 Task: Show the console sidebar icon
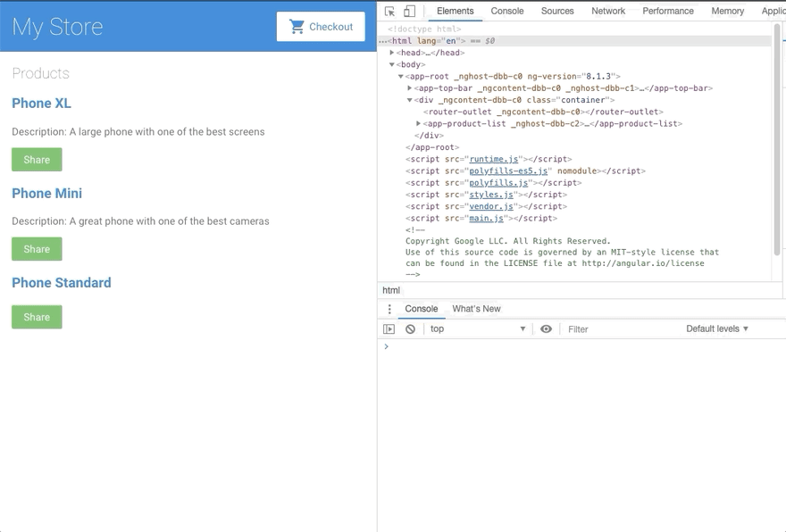[x=389, y=329]
